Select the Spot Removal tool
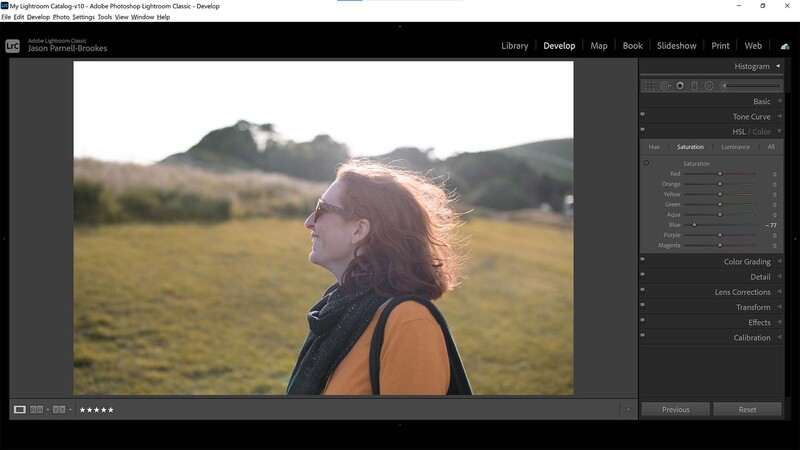Screen dimensions: 800x450 coord(665,86)
